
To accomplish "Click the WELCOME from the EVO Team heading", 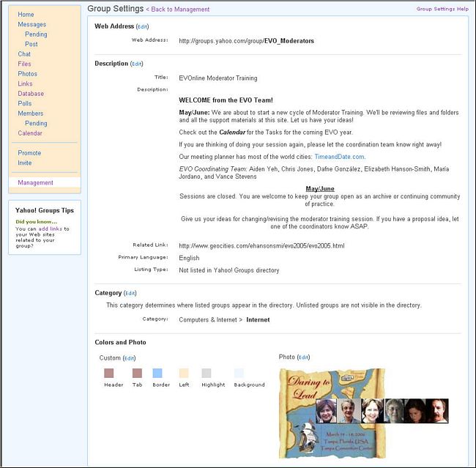I will tap(226, 100).
